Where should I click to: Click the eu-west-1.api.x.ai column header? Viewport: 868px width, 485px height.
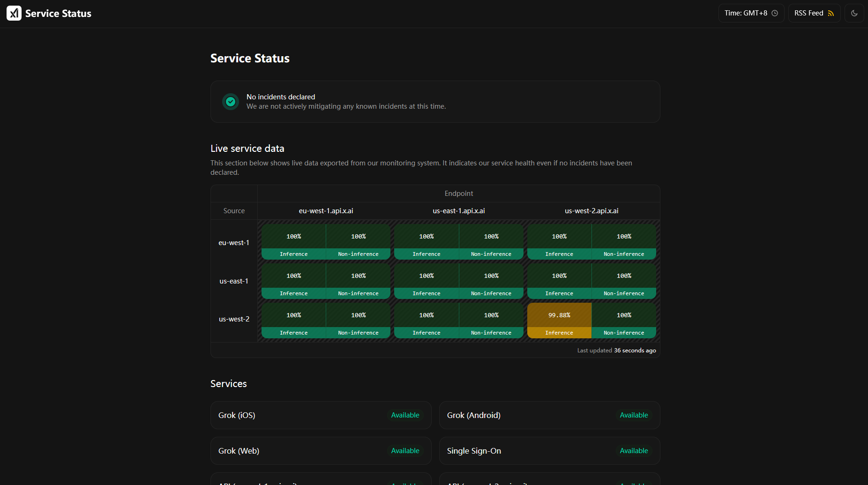[x=326, y=211]
